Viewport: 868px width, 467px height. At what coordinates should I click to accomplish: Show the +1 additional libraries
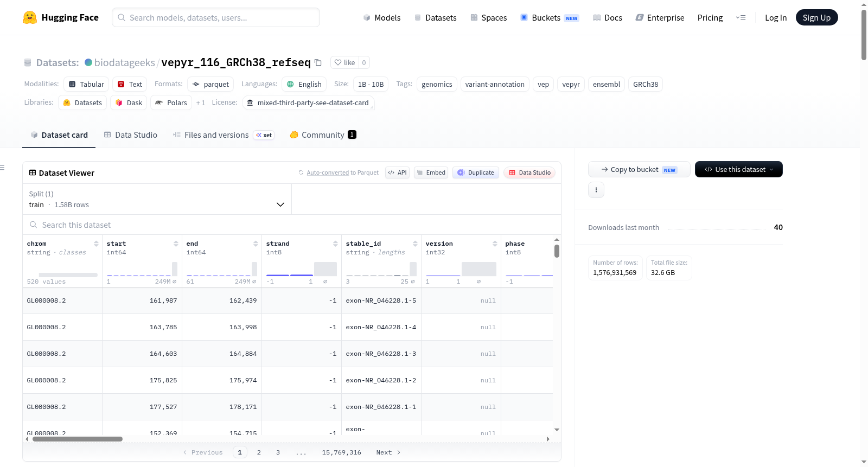(x=201, y=103)
